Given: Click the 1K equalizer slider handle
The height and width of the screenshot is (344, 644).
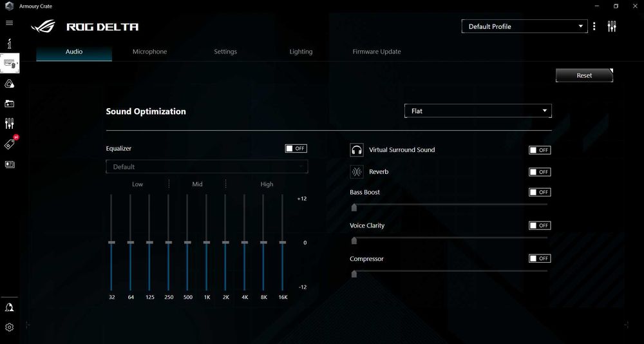Looking at the screenshot, I should (207, 242).
